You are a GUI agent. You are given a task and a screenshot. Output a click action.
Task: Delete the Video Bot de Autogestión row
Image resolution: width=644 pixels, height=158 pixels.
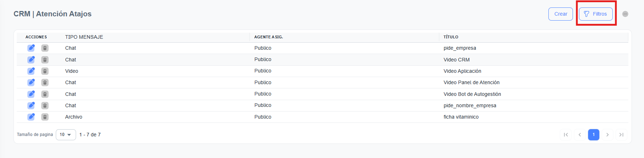click(x=45, y=94)
